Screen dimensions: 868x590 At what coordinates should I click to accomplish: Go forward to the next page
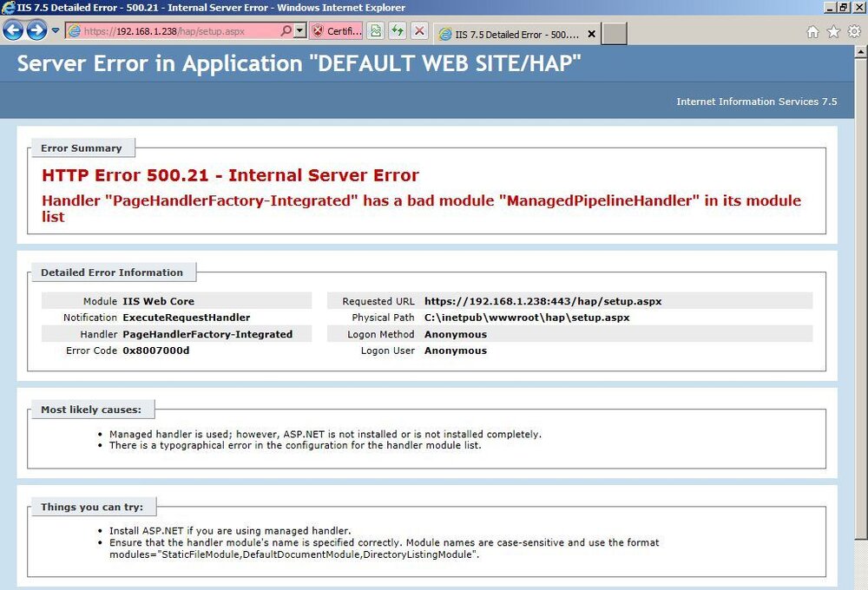(36, 30)
